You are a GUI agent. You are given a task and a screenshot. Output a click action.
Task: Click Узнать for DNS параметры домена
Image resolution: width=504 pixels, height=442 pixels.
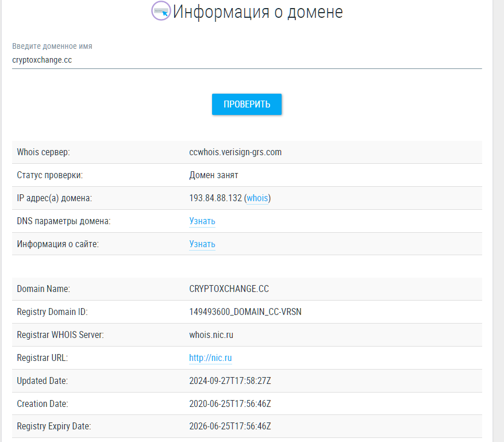click(202, 221)
